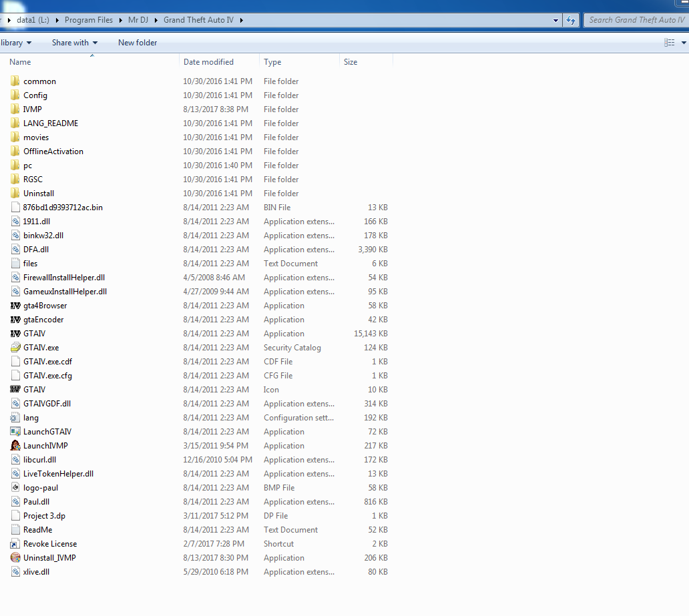Open the view options dropdown arrow
The image size is (689, 616).
tap(683, 43)
